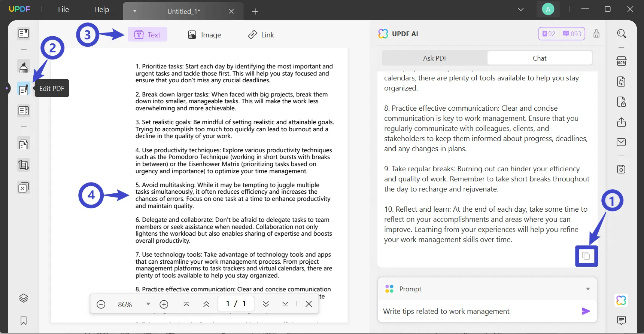Select the Crop Pages tool
Screen dimensions: 644x334
pos(24,165)
